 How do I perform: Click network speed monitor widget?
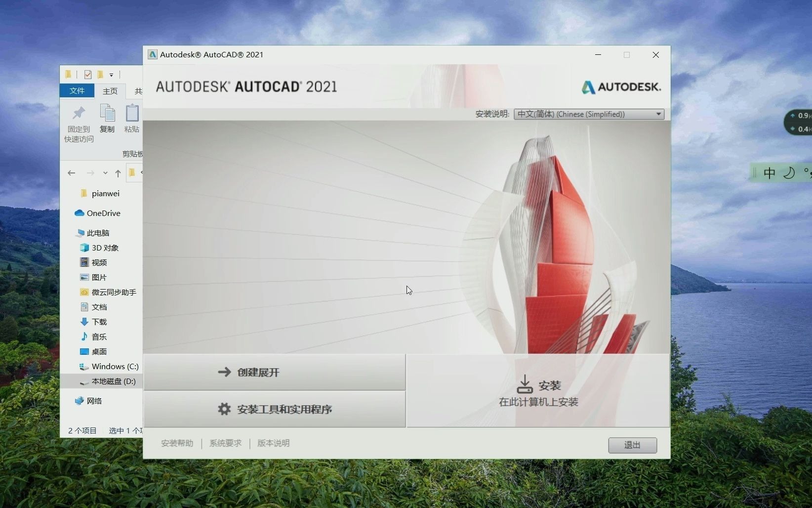click(x=798, y=122)
